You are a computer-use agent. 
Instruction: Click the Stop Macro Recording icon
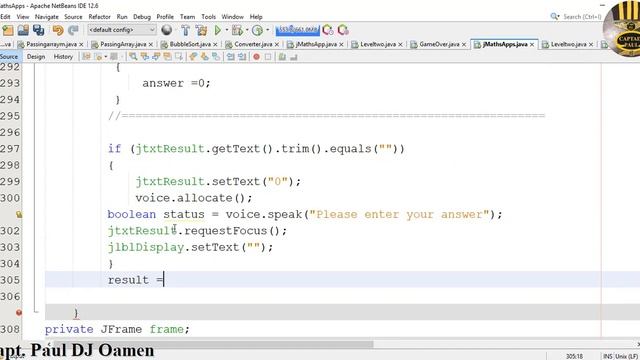(268, 57)
